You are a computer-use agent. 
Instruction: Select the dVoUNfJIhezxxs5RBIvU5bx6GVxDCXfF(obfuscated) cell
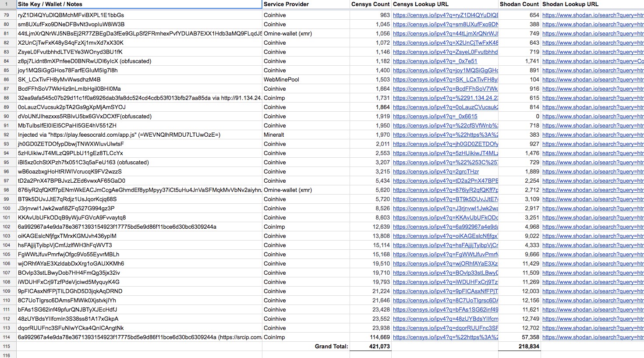click(x=139, y=116)
